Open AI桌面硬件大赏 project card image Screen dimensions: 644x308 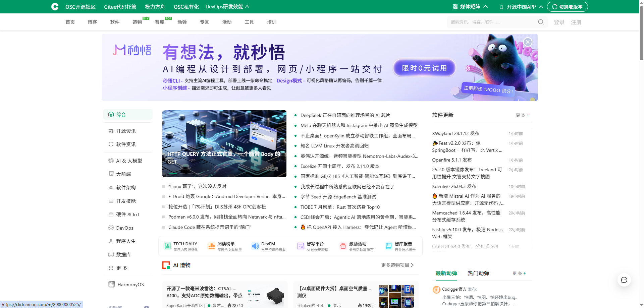coord(396,296)
